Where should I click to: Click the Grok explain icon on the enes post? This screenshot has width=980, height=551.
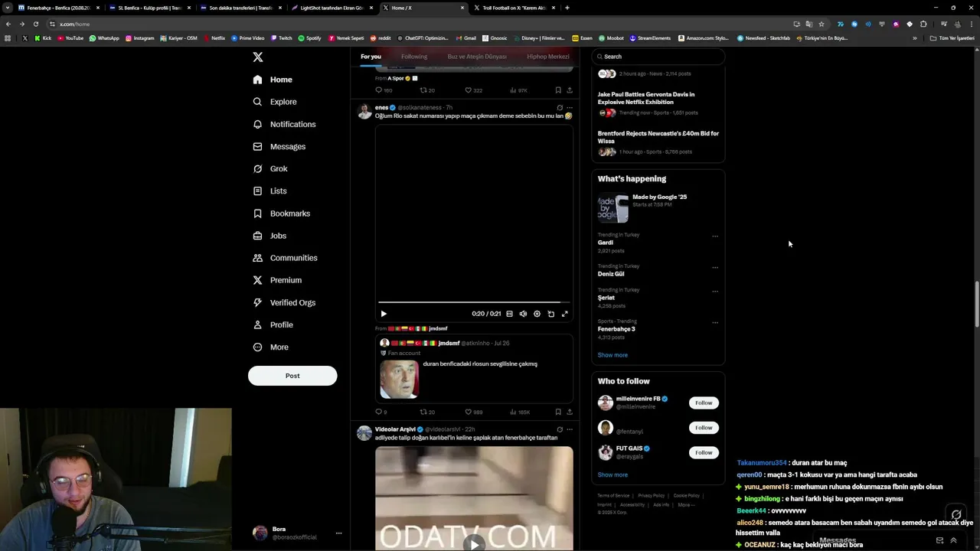click(x=560, y=108)
